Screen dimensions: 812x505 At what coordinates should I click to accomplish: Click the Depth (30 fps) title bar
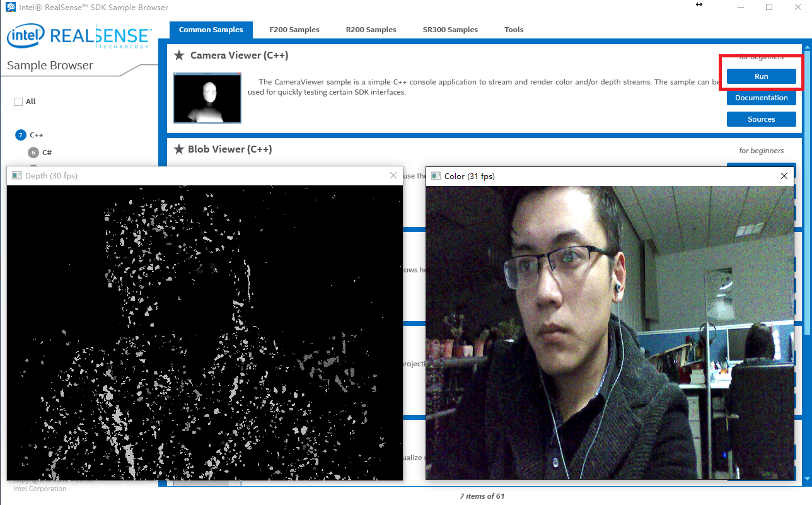pos(204,175)
